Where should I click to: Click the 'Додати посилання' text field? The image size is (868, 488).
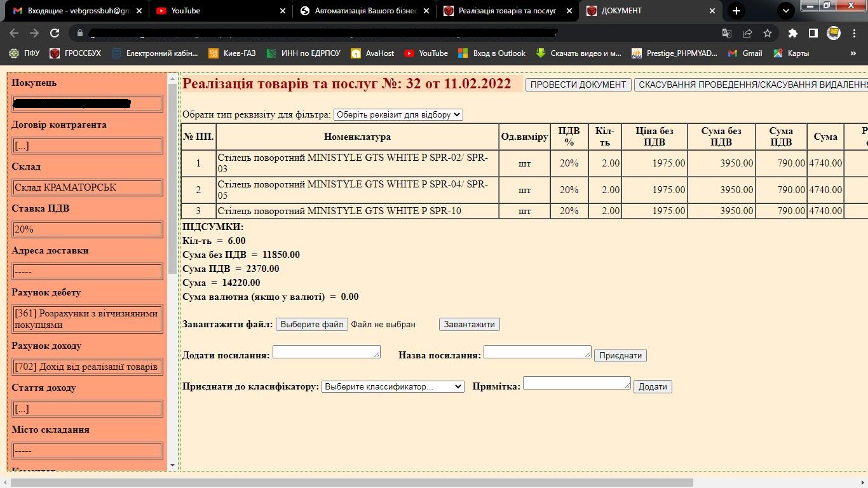327,351
